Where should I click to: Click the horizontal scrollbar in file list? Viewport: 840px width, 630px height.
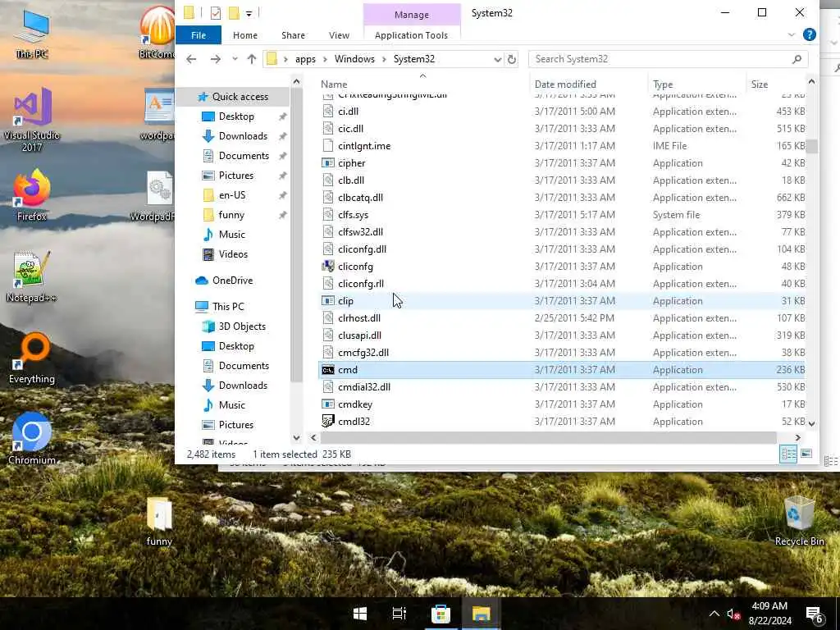point(548,438)
